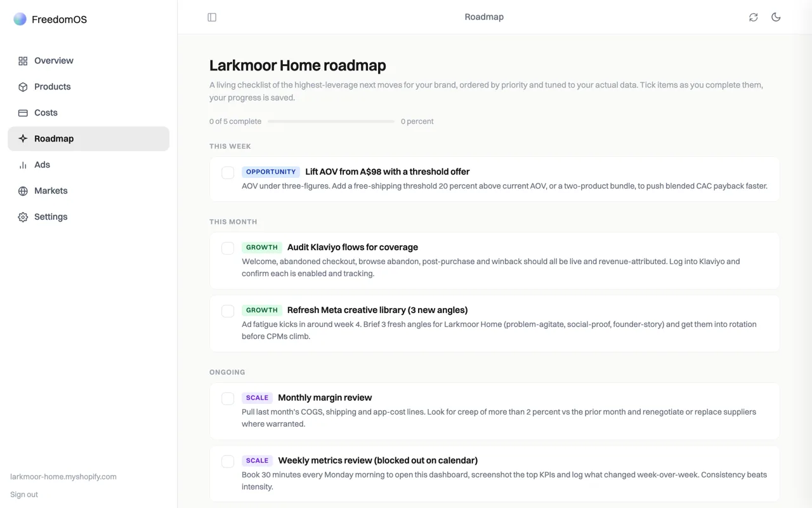Image resolution: width=812 pixels, height=508 pixels.
Task: Click the Sign out link
Action: tap(24, 495)
